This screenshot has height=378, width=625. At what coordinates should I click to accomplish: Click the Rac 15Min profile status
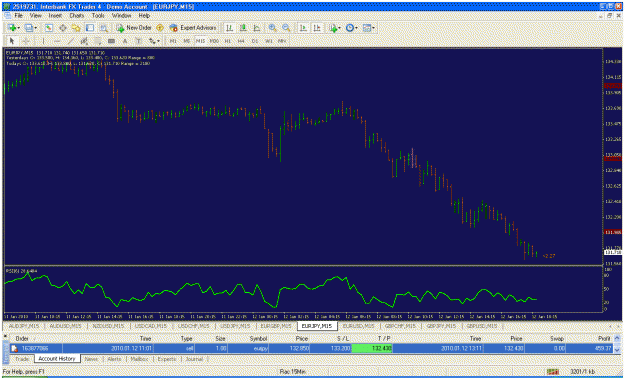293,372
